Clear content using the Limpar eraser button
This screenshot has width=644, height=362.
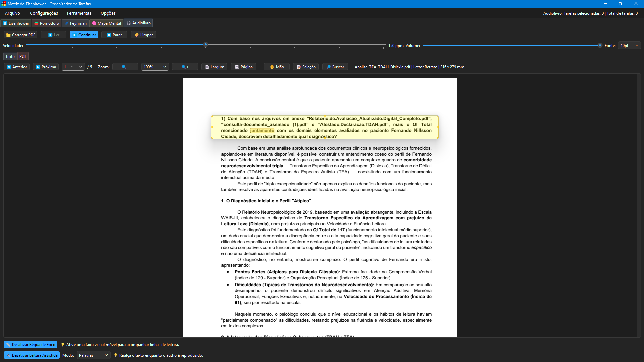click(143, 35)
